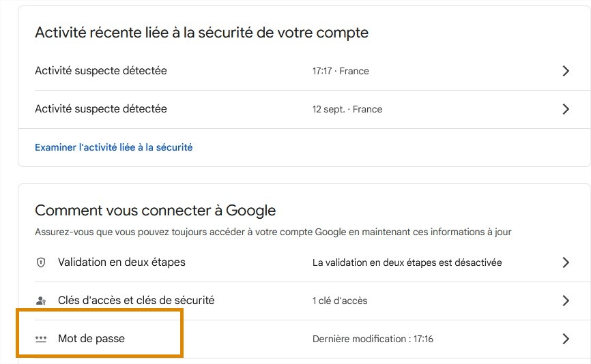Click the arrow on the Mot de passe row

pos(565,339)
